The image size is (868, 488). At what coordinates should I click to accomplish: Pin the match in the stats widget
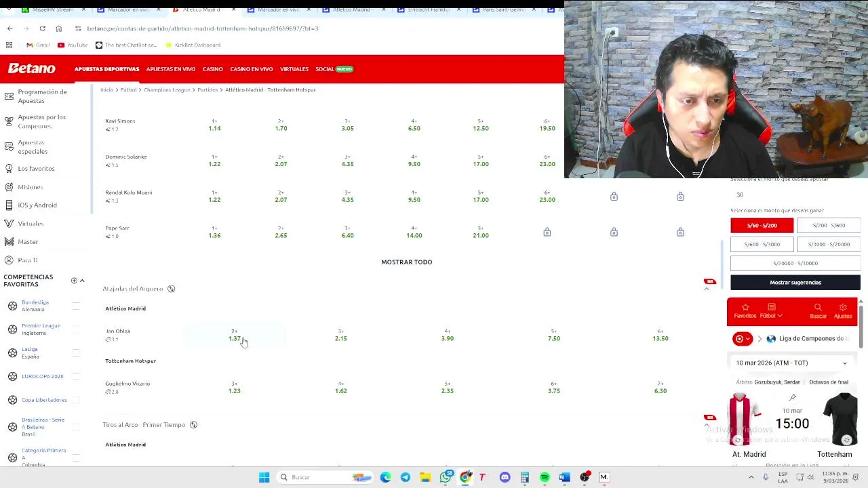point(793,398)
